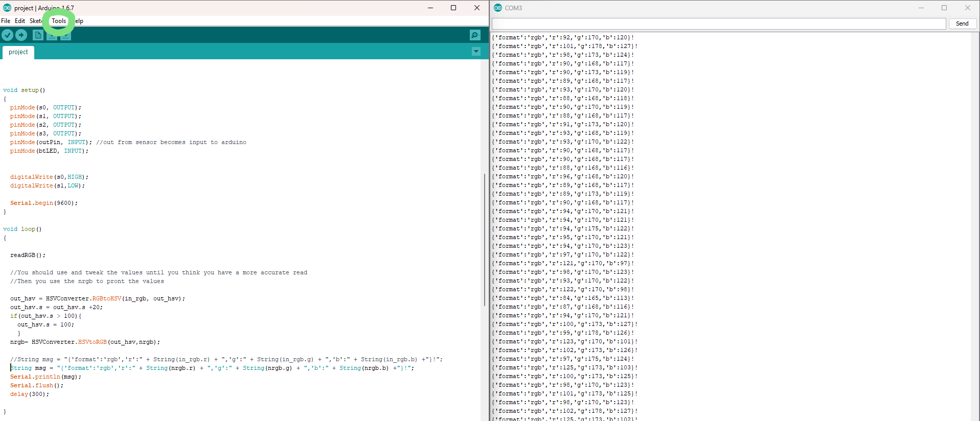Expand the sketch tab dropdown arrow
The image size is (980, 421).
tap(476, 51)
